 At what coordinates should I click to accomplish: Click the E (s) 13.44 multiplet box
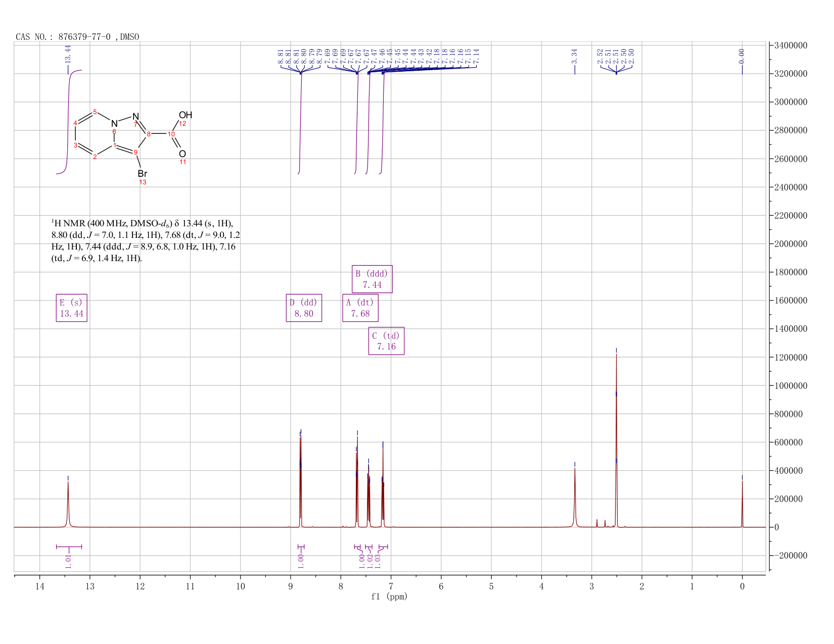coord(71,308)
